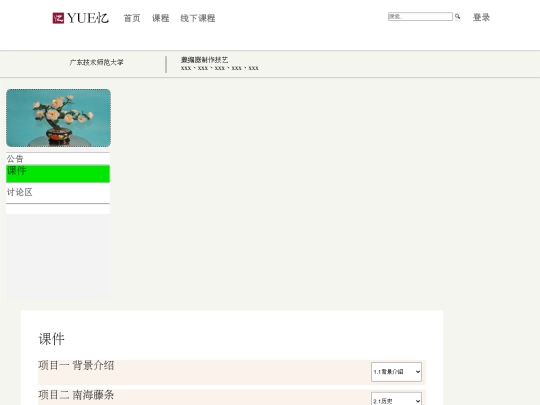
Task: Click the course title 麦编画制作技艺
Action: (205, 60)
